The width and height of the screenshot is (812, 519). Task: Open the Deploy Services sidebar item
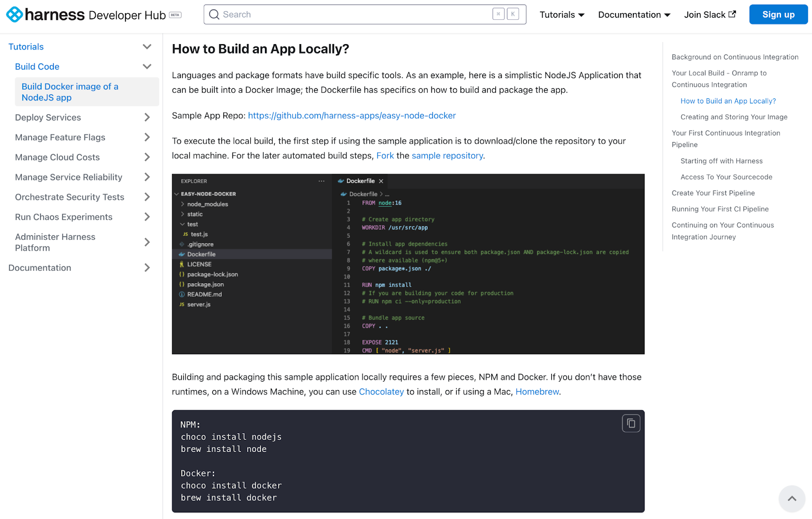[48, 117]
